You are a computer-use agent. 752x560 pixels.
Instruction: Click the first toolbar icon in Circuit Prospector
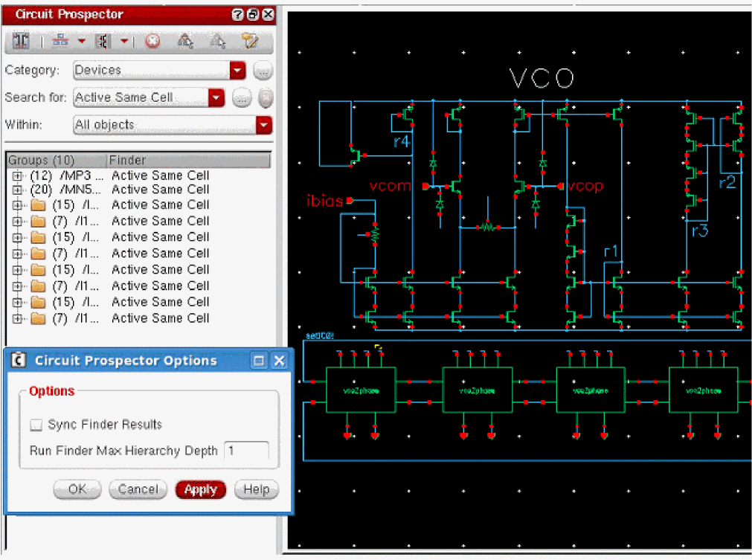(x=21, y=42)
